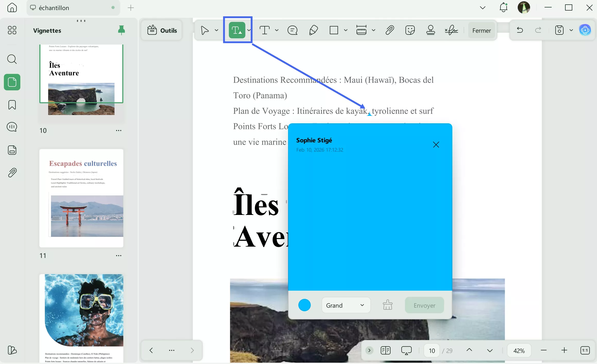Screen dimensions: 597x364
Task: Toggle the pin on the Vignettes panel
Action: 121,30
